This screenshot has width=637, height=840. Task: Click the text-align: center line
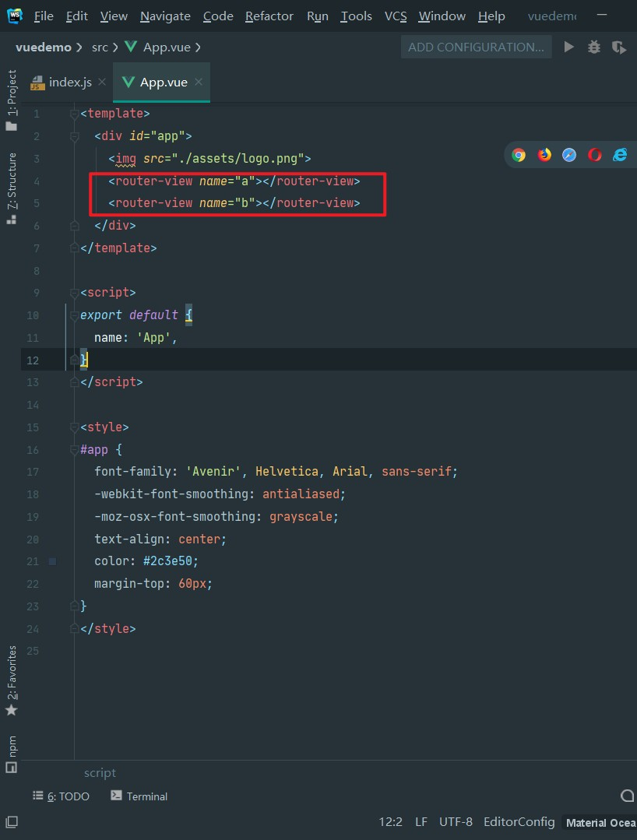[160, 539]
